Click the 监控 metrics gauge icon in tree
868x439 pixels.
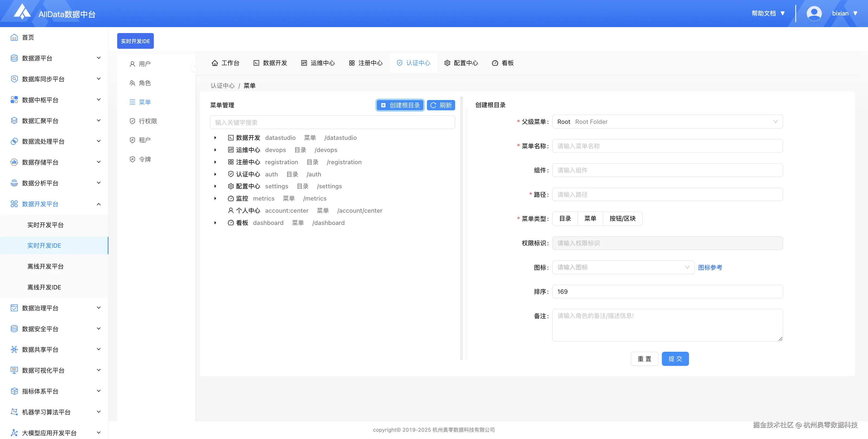coord(231,198)
